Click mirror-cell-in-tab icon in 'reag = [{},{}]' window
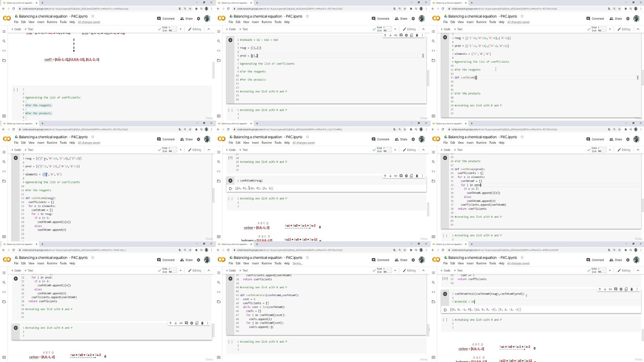This screenshot has width=644, height=362. click(411, 35)
